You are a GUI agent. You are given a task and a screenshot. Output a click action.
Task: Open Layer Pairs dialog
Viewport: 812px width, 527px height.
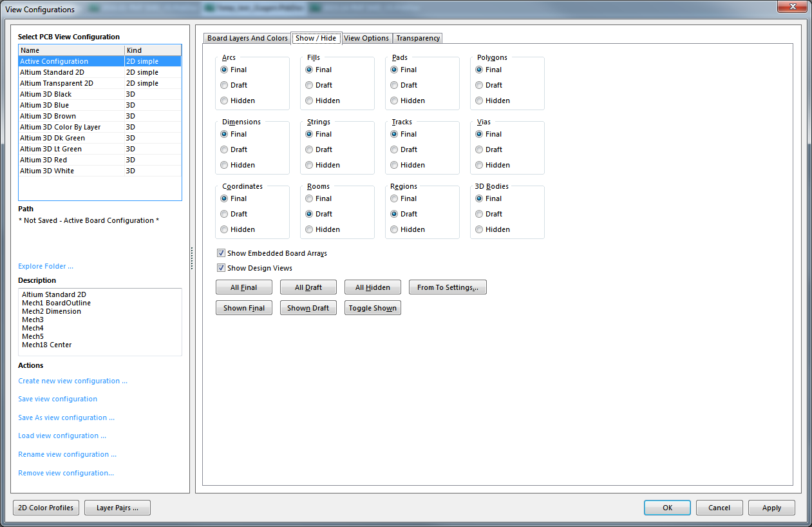pos(117,508)
